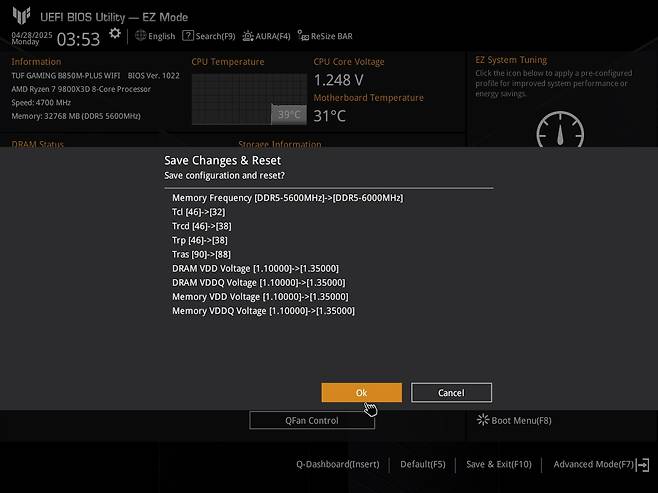Open the English language selector
The image size is (658, 493).
[155, 36]
